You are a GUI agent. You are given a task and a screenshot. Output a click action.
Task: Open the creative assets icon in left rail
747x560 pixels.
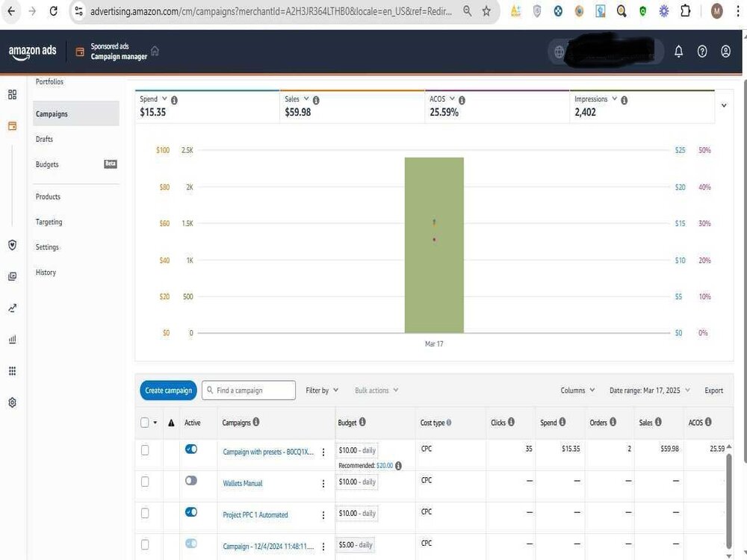(13, 276)
